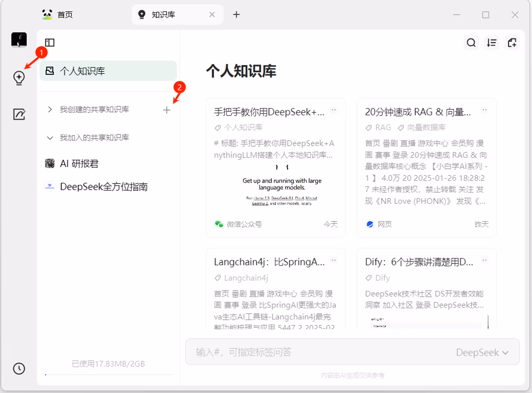
Task: Open the knowledge base lightbulb icon
Action: click(x=19, y=78)
